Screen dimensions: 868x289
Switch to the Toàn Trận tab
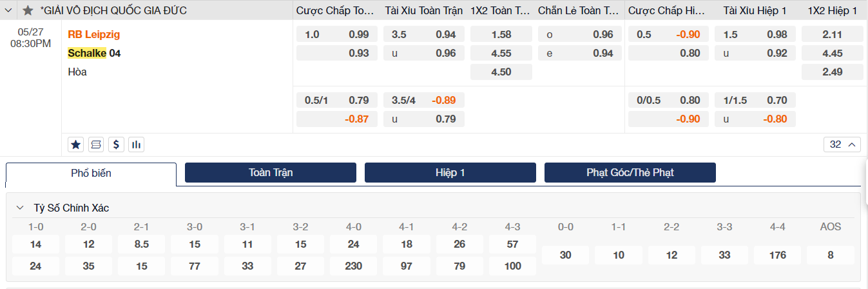(x=271, y=172)
